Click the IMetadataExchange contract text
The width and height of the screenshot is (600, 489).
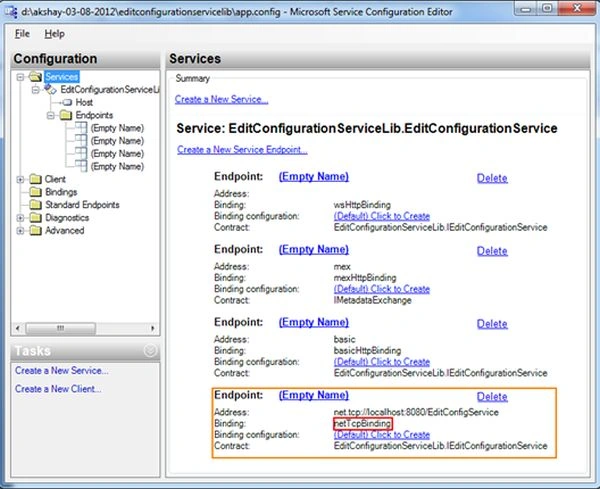pos(373,300)
